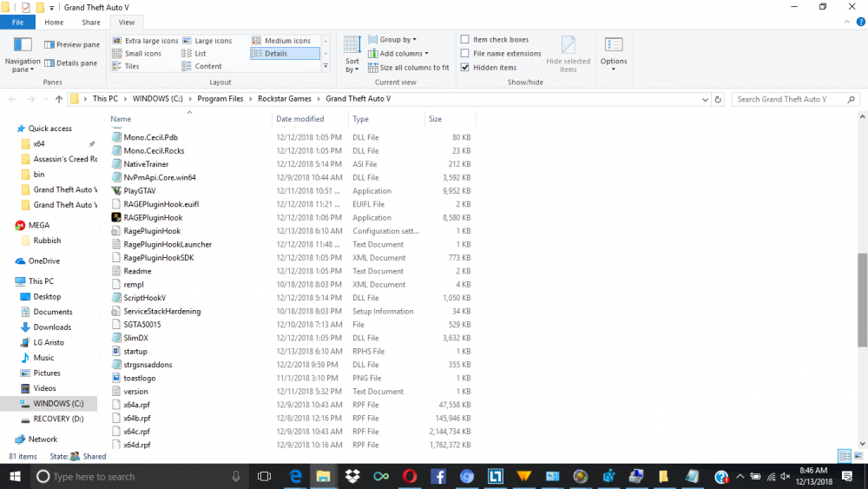Open the Quick Access Toolbar customize arrow
The image size is (868, 489).
51,8
